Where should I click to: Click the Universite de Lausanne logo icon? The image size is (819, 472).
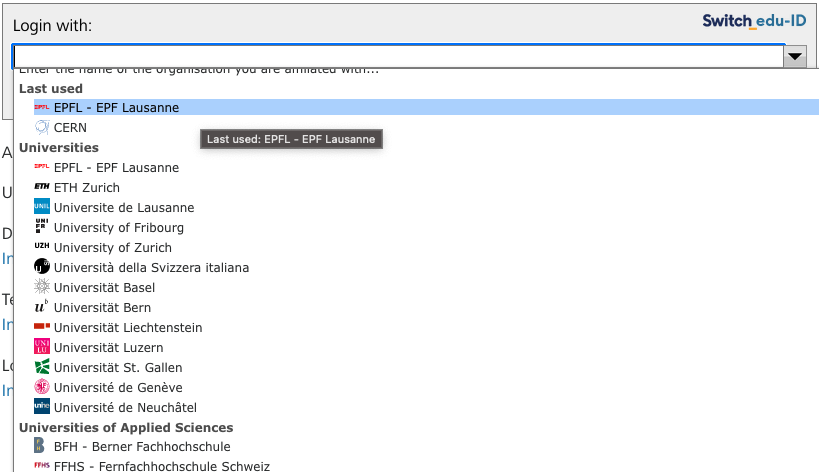[42, 208]
